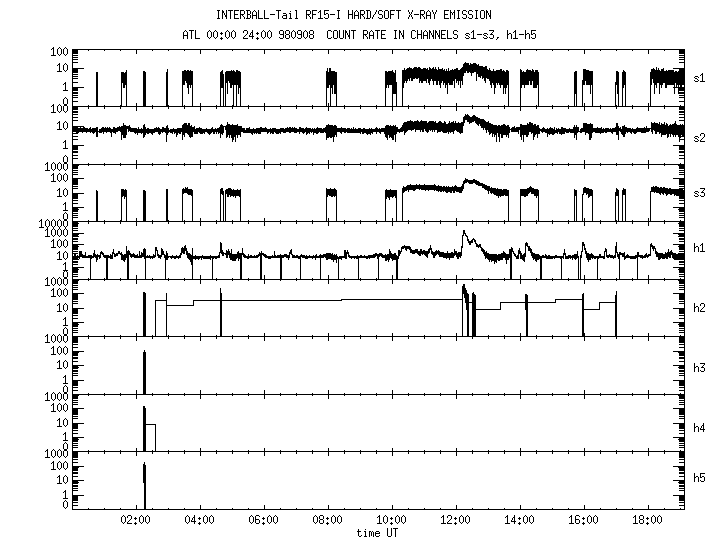
Task: Click the "time UT" axis title
Action: click(x=380, y=534)
